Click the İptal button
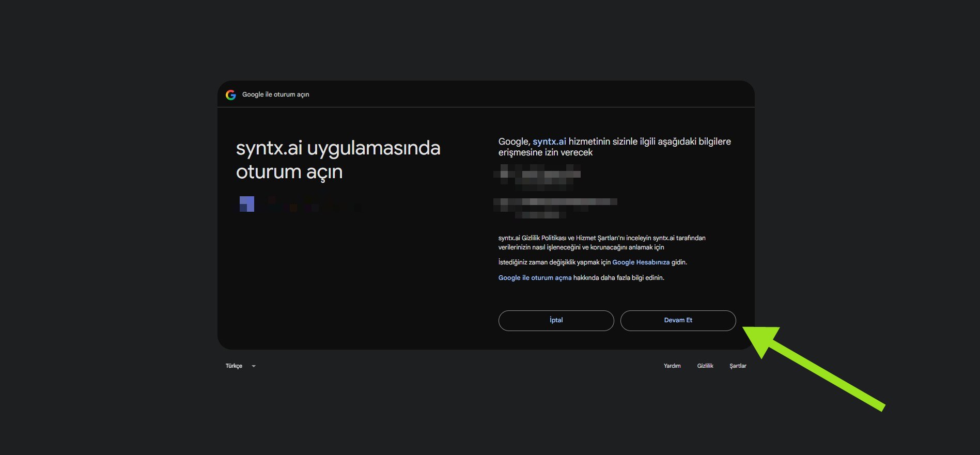This screenshot has height=455, width=980. click(x=556, y=320)
